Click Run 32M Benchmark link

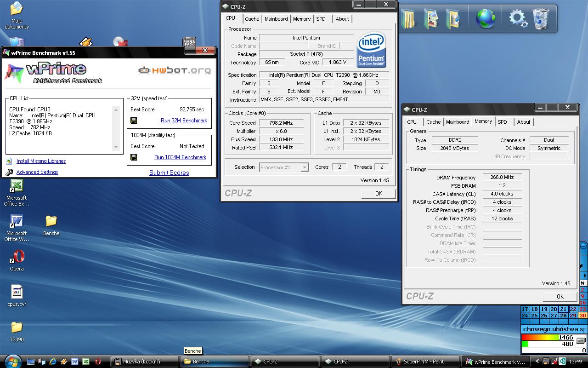click(184, 121)
